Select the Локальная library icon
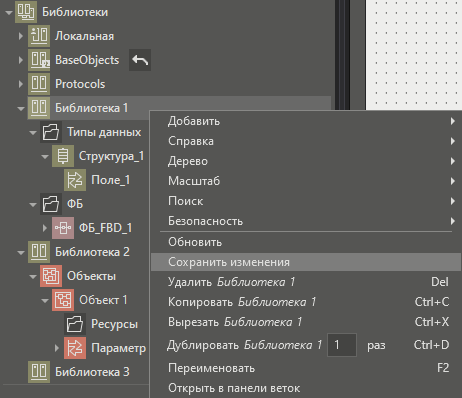462x398 pixels. (x=39, y=36)
